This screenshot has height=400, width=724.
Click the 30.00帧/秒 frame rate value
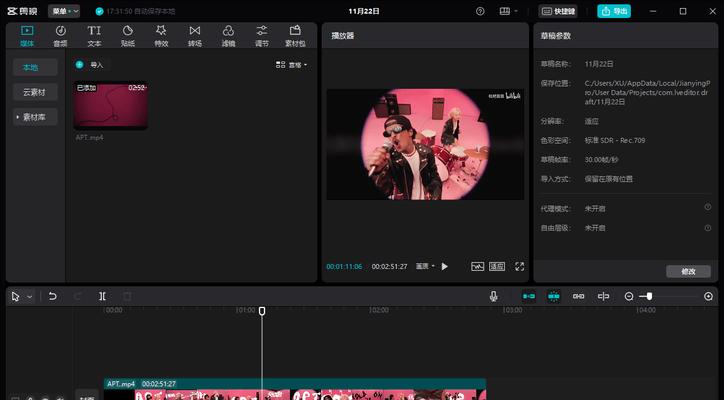(601, 160)
